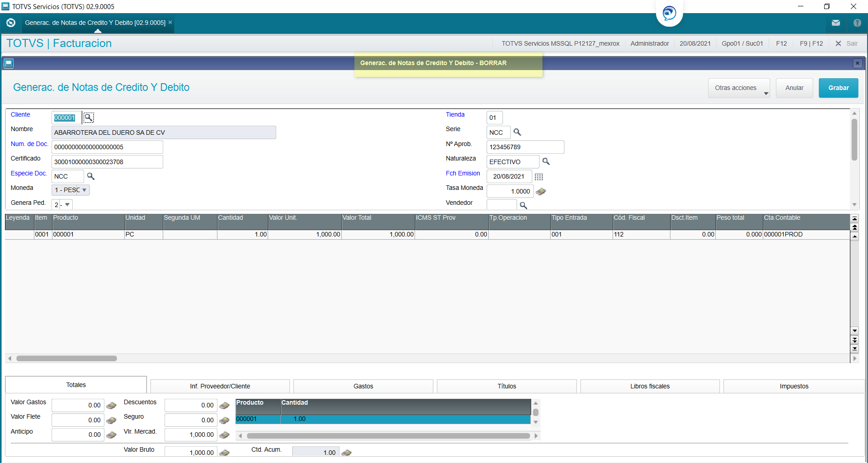Click Sair to exit
This screenshot has height=463, width=868.
coord(846,43)
